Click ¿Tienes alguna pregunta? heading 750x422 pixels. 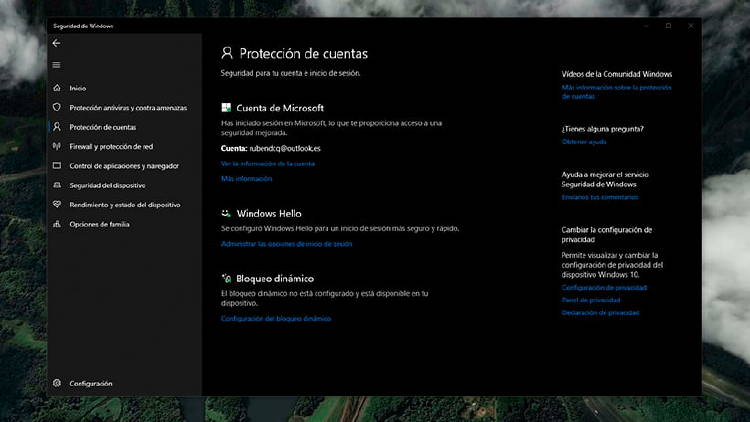pos(603,129)
